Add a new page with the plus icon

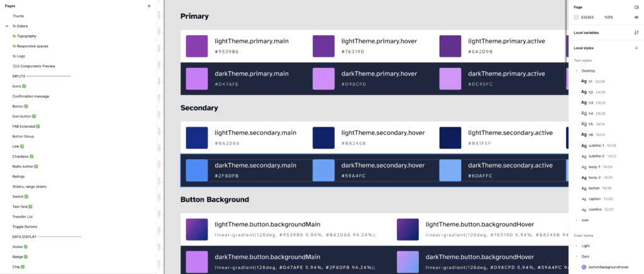(x=149, y=6)
